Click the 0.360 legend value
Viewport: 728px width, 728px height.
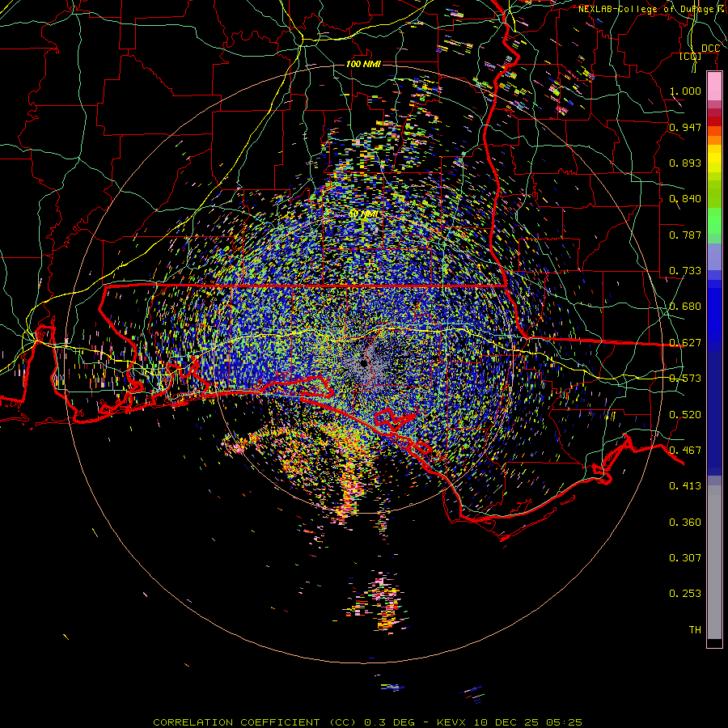(x=685, y=523)
